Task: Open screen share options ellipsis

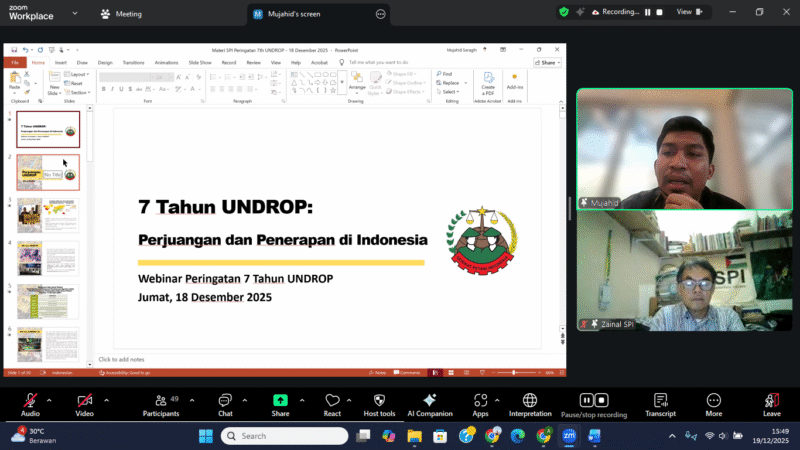Action: pos(380,14)
